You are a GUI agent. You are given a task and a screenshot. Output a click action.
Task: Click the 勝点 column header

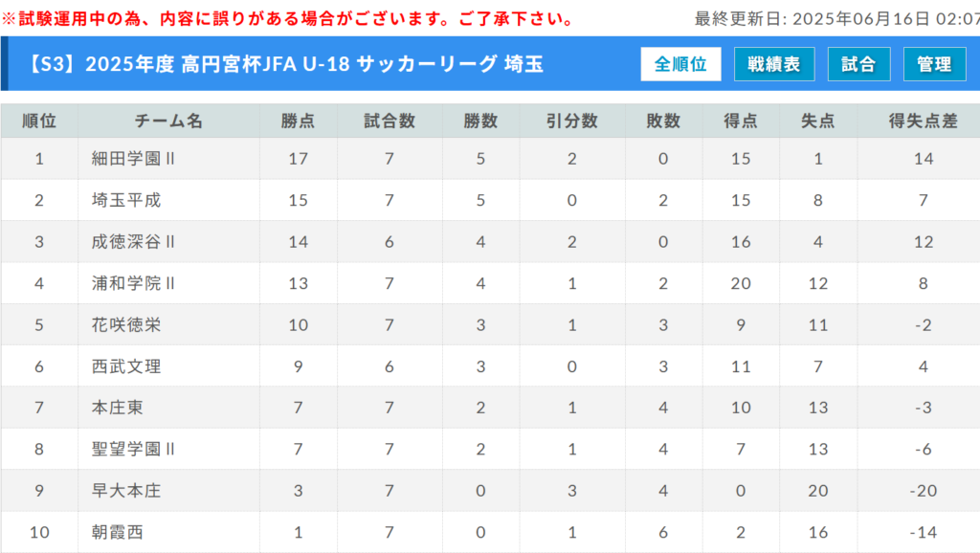click(x=299, y=121)
